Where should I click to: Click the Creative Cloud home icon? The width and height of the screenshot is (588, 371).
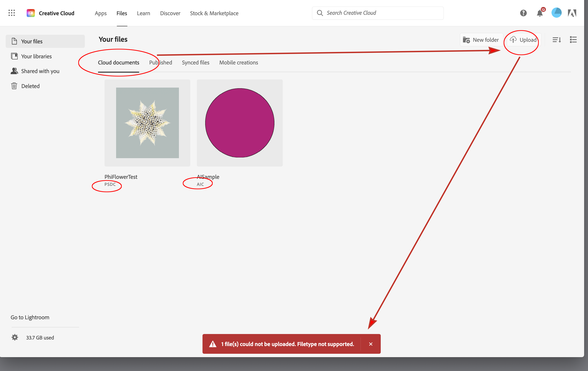[31, 12]
